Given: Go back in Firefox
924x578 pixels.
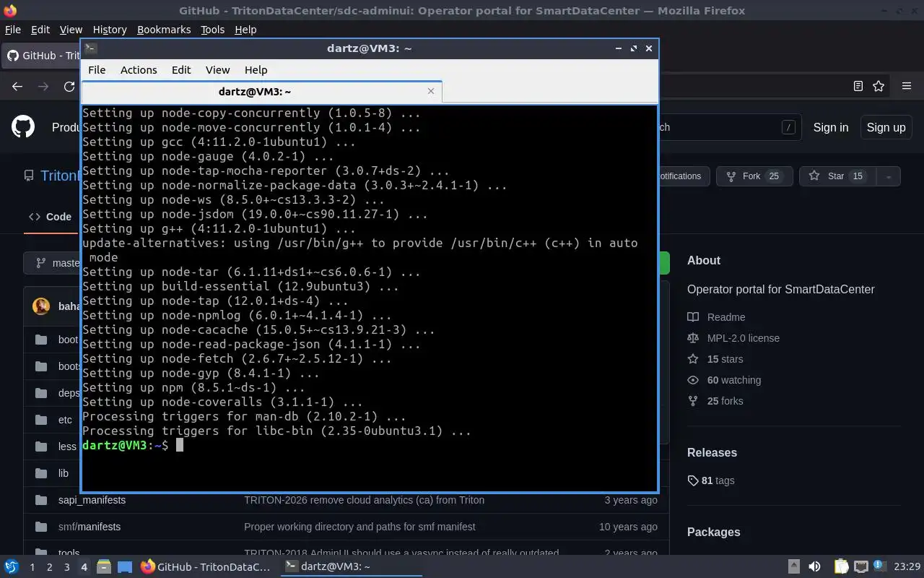Looking at the screenshot, I should 17,86.
